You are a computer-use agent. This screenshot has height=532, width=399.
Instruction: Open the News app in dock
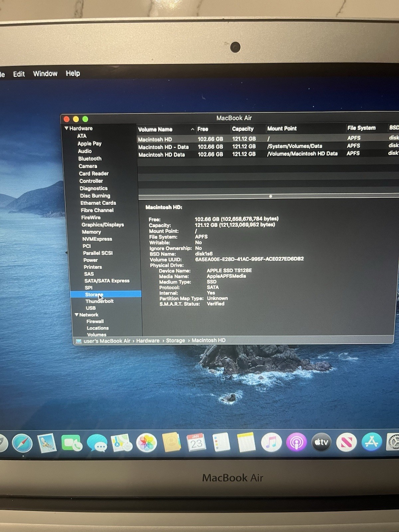click(346, 442)
